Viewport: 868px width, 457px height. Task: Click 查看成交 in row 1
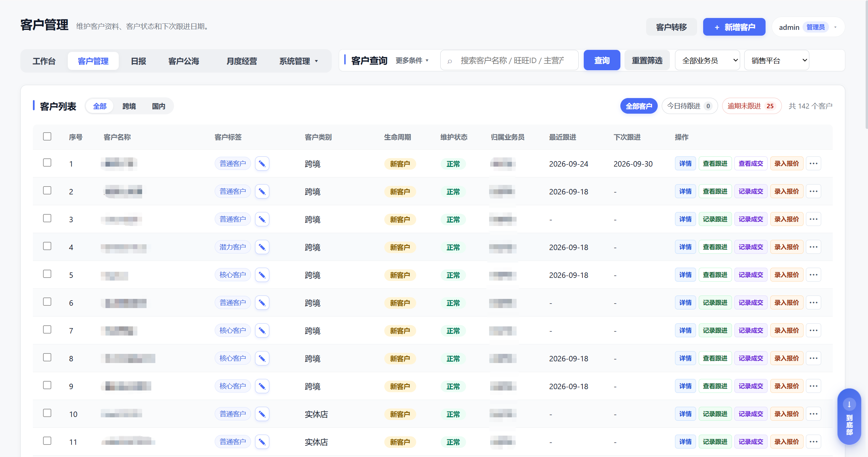pyautogui.click(x=751, y=164)
